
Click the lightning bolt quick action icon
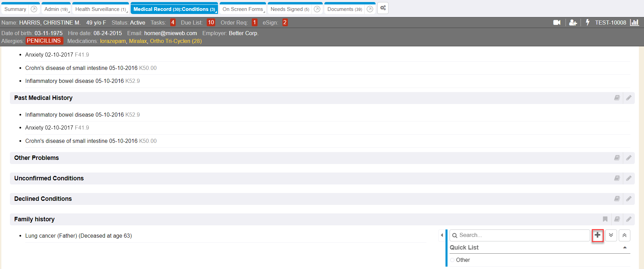[587, 23]
